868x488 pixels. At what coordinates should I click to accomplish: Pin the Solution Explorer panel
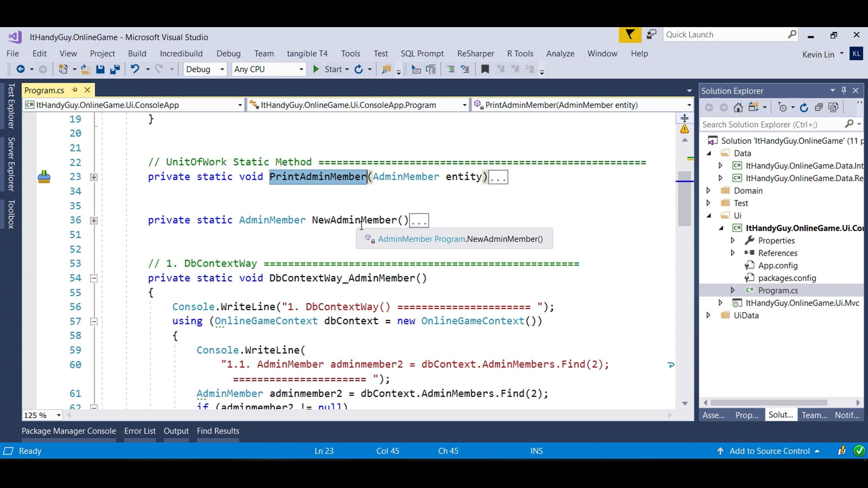pos(844,90)
